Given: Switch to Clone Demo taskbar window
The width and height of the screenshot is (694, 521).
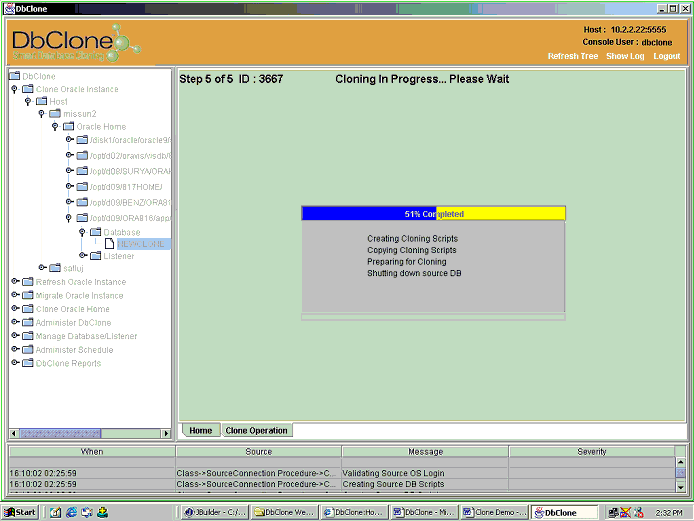Looking at the screenshot, I should tap(495, 512).
